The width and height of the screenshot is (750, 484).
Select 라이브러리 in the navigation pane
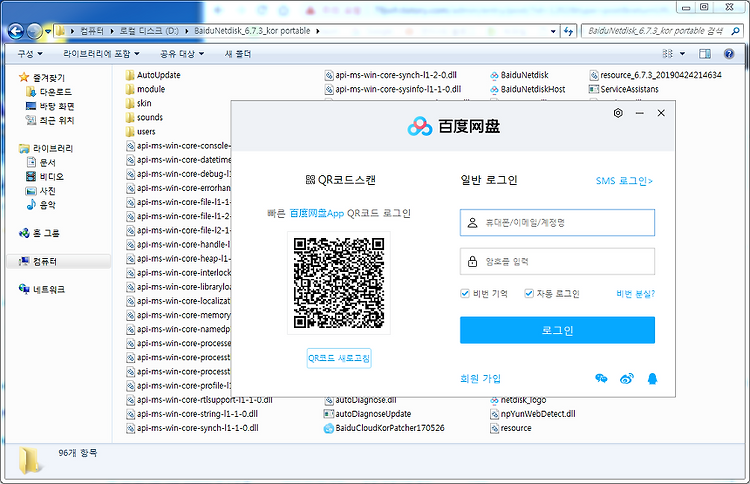[x=46, y=148]
